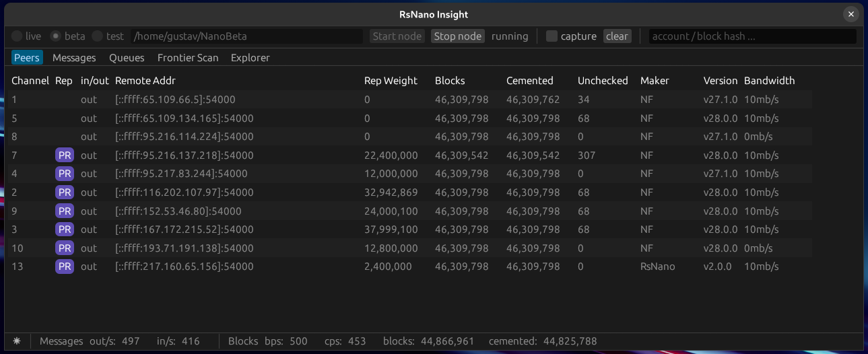Select peer address [::ffff:152.53.46.80]:54000
The image size is (868, 354).
[178, 211]
